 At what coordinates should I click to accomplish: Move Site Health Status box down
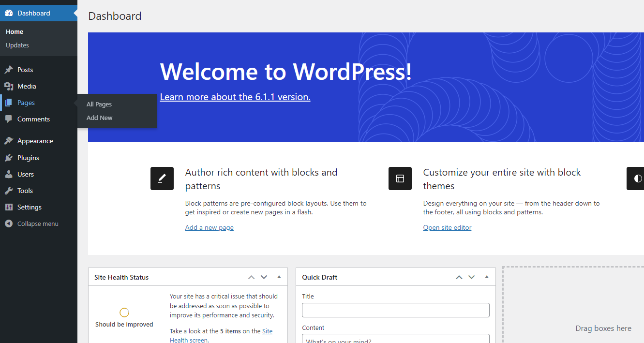click(x=264, y=277)
